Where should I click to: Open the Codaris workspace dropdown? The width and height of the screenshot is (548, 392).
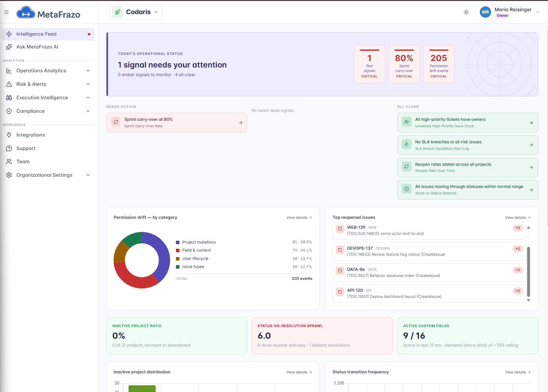136,12
